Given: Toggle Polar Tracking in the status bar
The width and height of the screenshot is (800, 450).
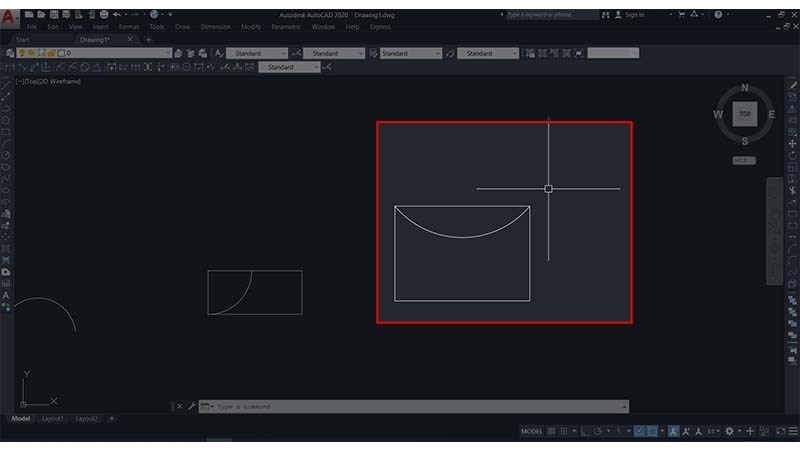Looking at the screenshot, I should pyautogui.click(x=597, y=432).
